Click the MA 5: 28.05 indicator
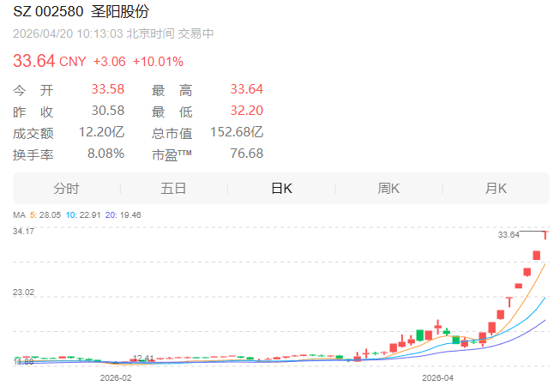The image size is (560, 392). 45,214
